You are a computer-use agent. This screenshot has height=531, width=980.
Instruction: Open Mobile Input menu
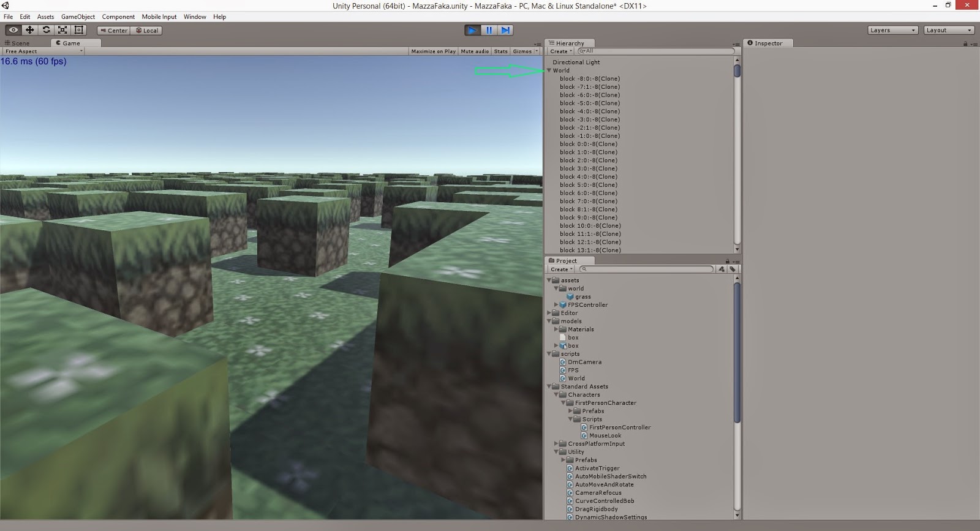coord(159,17)
